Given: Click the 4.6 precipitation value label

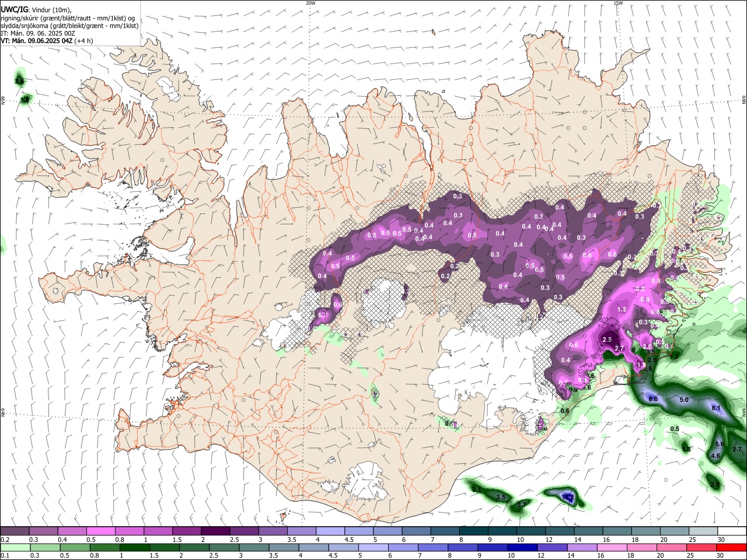Looking at the screenshot, I should [x=716, y=456].
